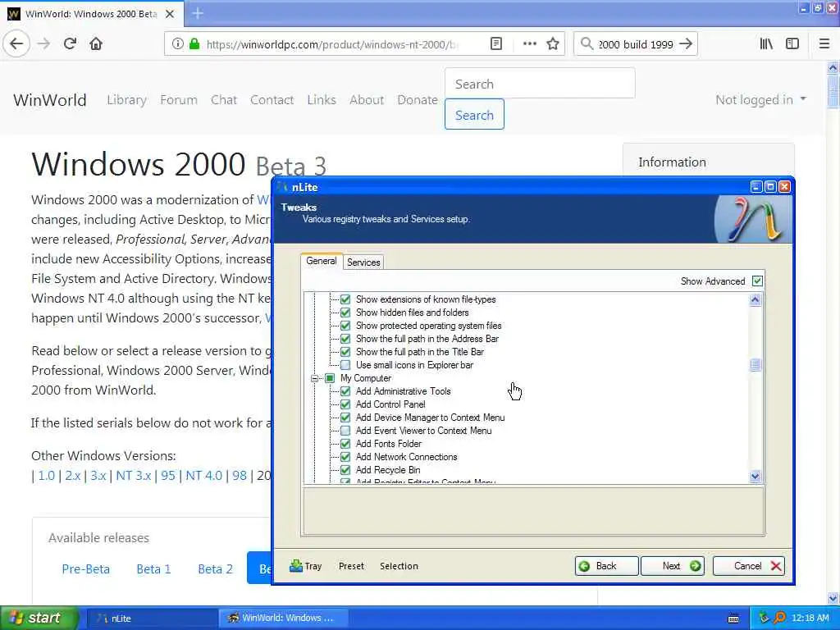The image size is (840, 630).
Task: Select the Pre-Beta release tab
Action: [85, 569]
